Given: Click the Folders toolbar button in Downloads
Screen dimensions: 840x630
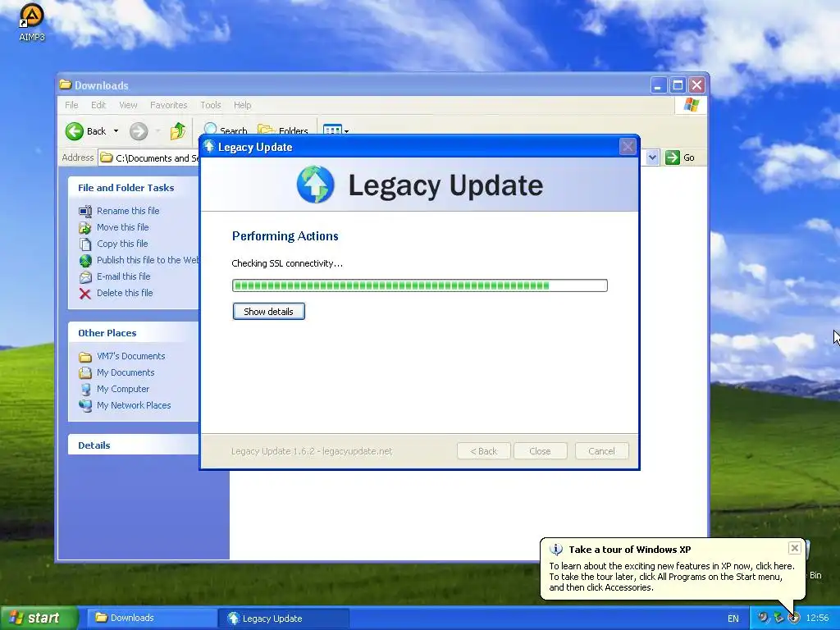Looking at the screenshot, I should pos(283,130).
